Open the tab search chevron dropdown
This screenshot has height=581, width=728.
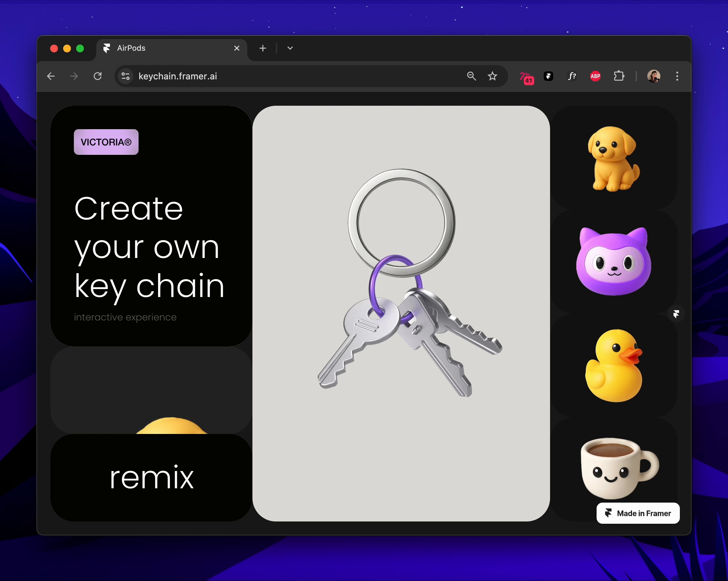tap(290, 48)
